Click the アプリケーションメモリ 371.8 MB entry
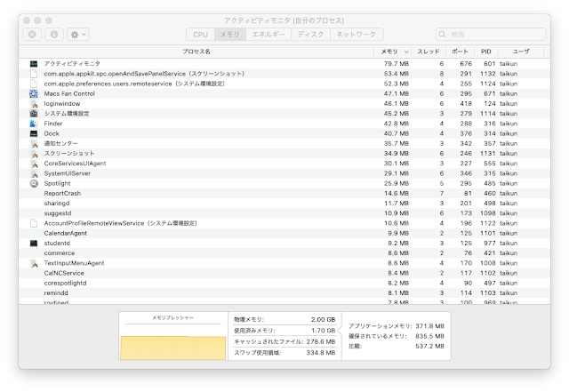The width and height of the screenshot is (569, 392). click(x=397, y=326)
